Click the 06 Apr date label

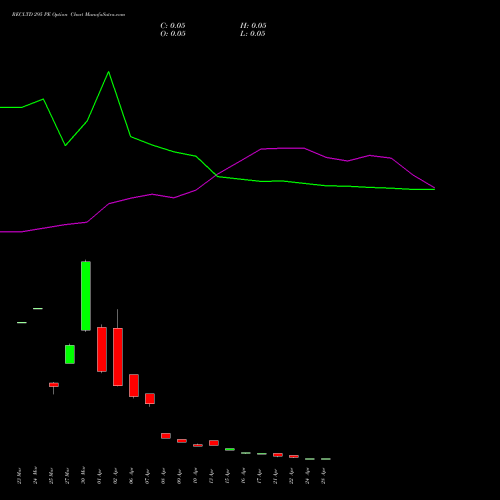131,476
